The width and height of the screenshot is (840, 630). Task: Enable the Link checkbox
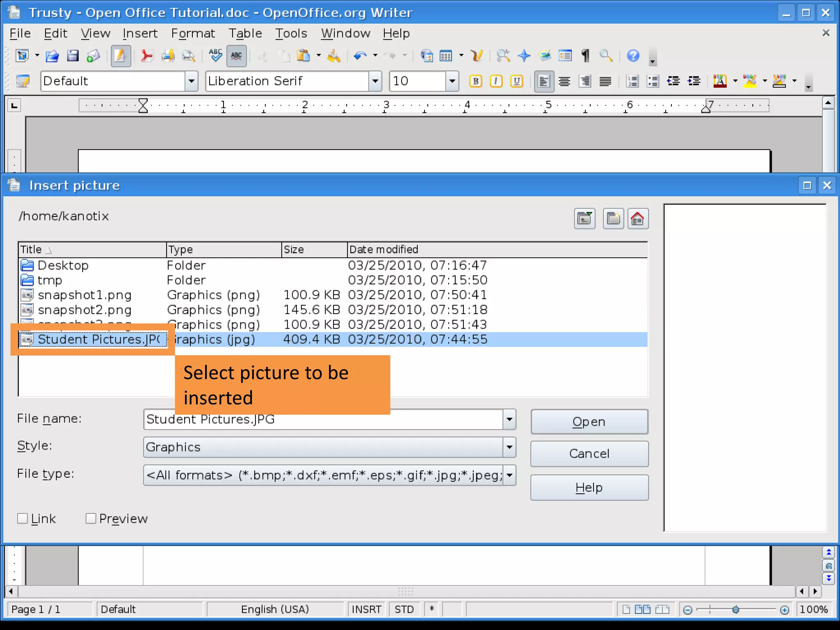point(23,518)
